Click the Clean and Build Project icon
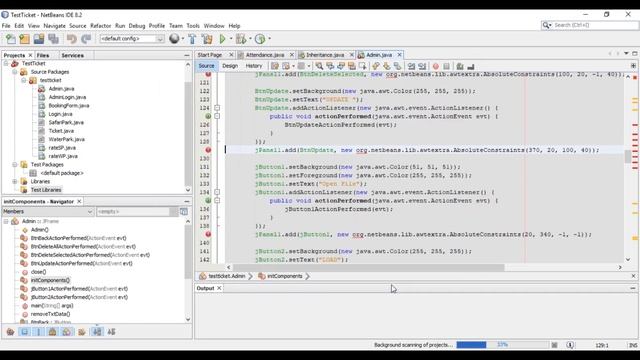640x360 pixels. [x=207, y=39]
